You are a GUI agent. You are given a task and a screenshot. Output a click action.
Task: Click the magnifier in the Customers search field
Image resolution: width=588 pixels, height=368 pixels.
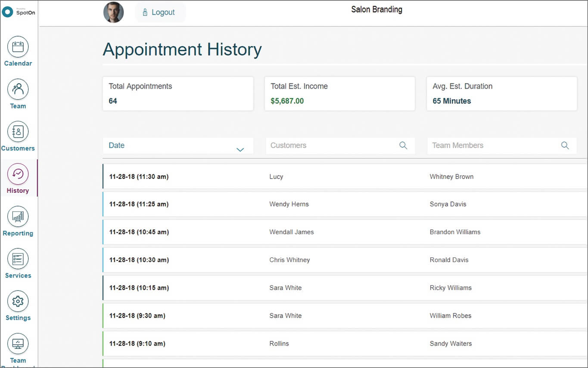pos(403,145)
